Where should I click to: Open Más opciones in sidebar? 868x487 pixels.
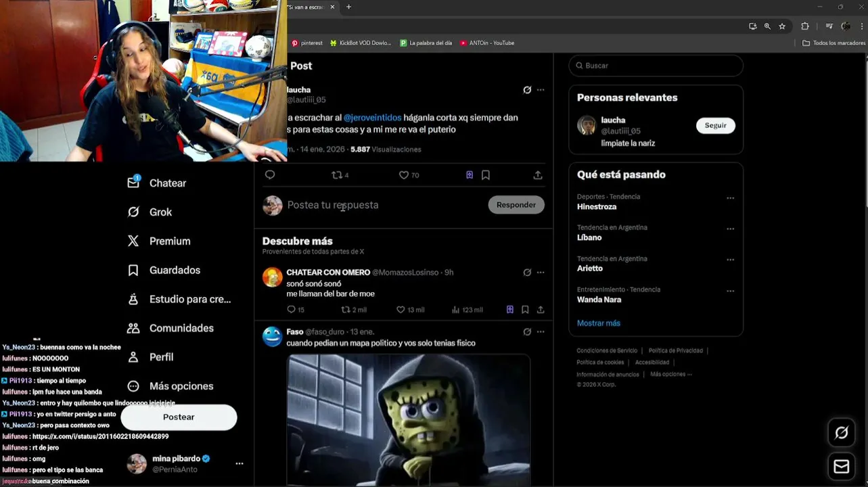pos(170,386)
